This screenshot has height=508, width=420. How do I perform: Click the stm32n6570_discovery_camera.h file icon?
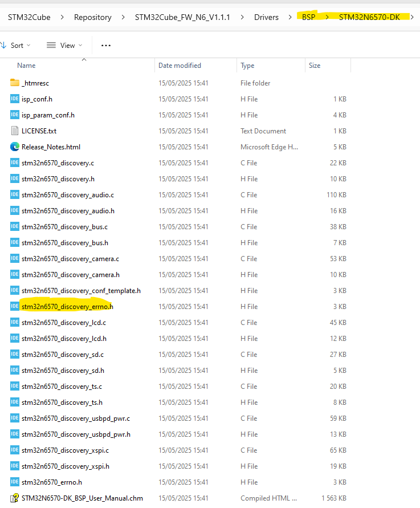[x=15, y=274]
